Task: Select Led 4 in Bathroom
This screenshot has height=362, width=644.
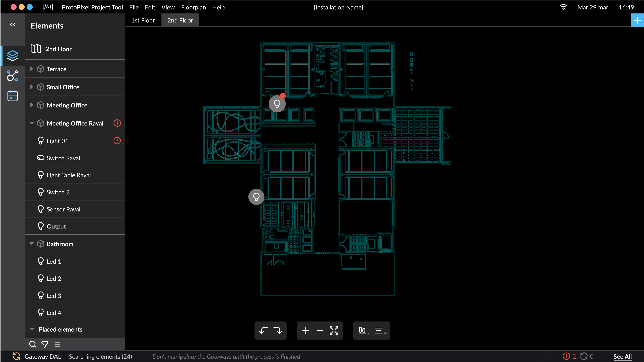Action: [75, 313]
